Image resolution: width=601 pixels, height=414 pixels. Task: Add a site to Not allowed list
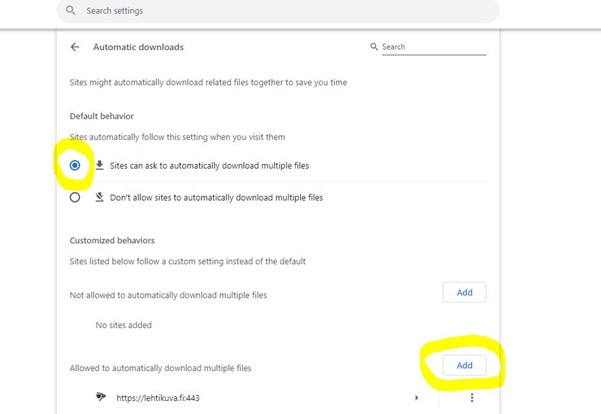coord(464,292)
